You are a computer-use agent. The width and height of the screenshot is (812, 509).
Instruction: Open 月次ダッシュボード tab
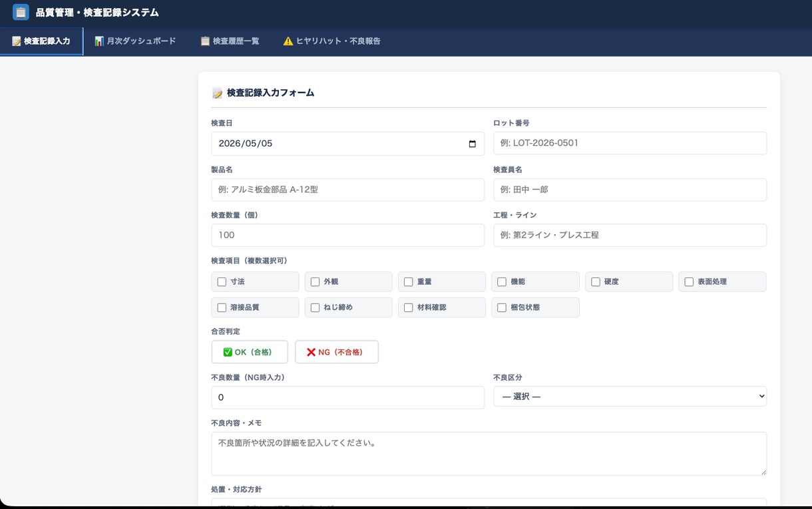pyautogui.click(x=135, y=41)
